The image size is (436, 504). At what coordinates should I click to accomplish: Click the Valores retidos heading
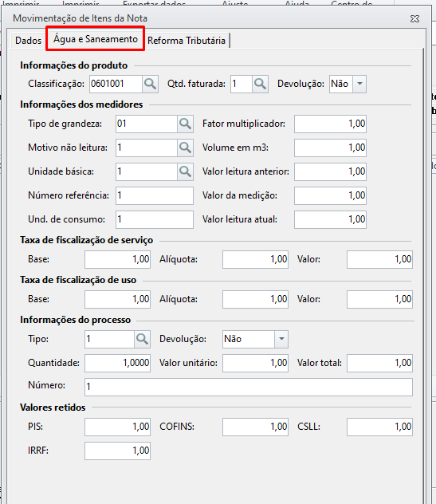(53, 408)
